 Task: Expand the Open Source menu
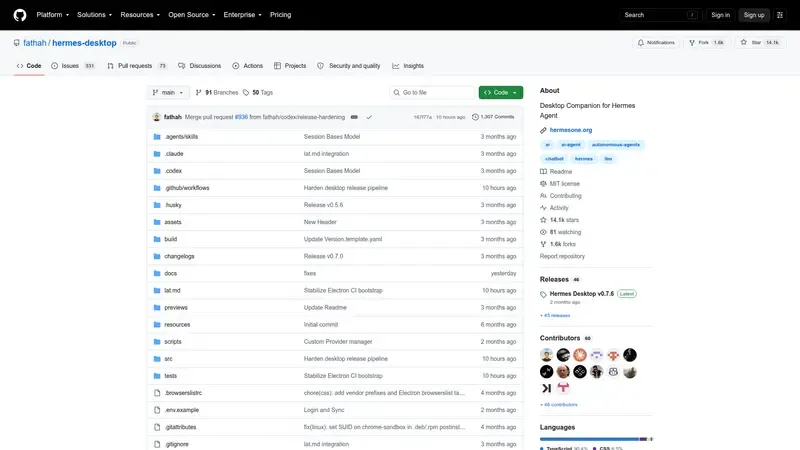click(191, 15)
